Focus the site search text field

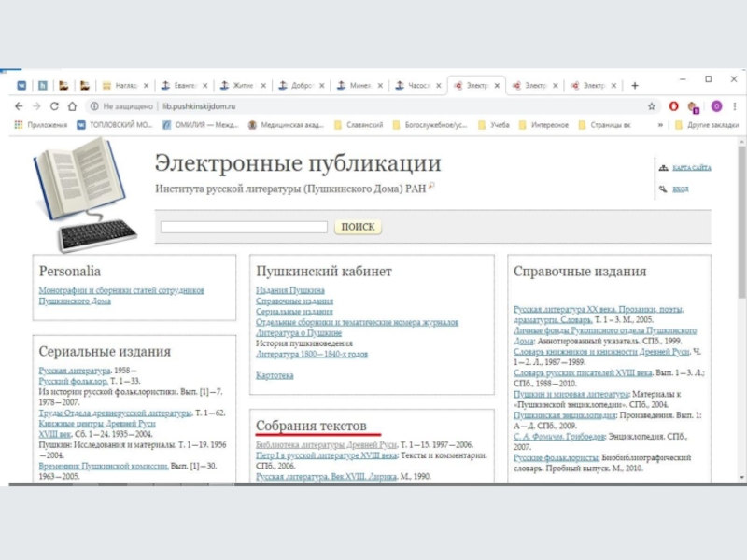coord(244,227)
